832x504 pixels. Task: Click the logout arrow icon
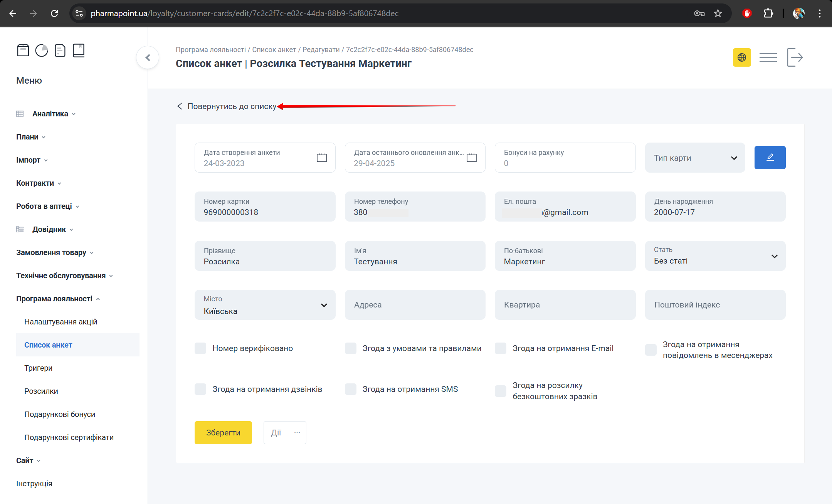click(795, 58)
